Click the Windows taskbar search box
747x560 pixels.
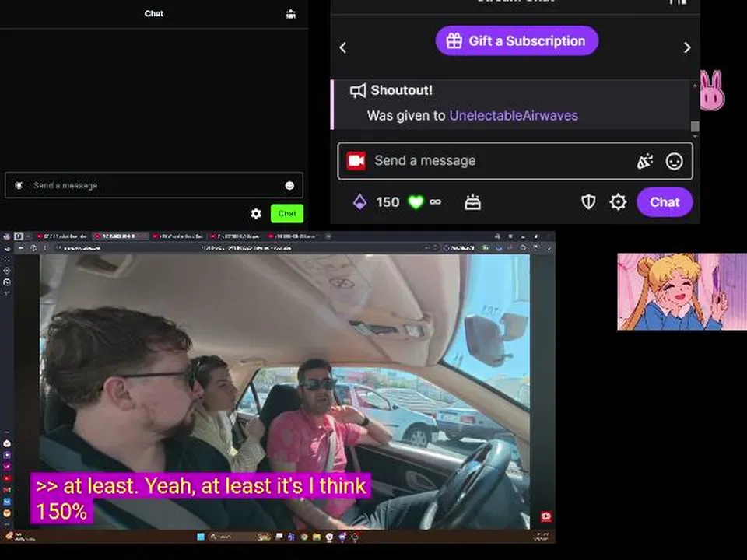[x=240, y=537]
